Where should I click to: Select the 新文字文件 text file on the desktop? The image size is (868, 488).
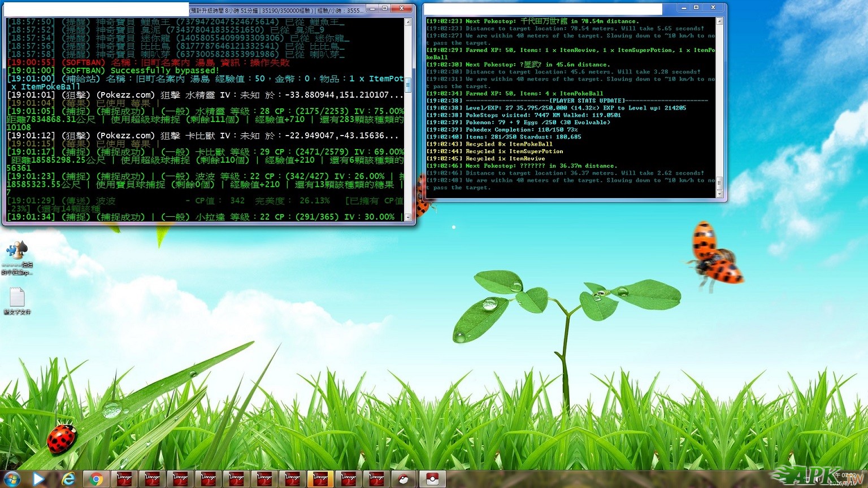click(x=17, y=301)
